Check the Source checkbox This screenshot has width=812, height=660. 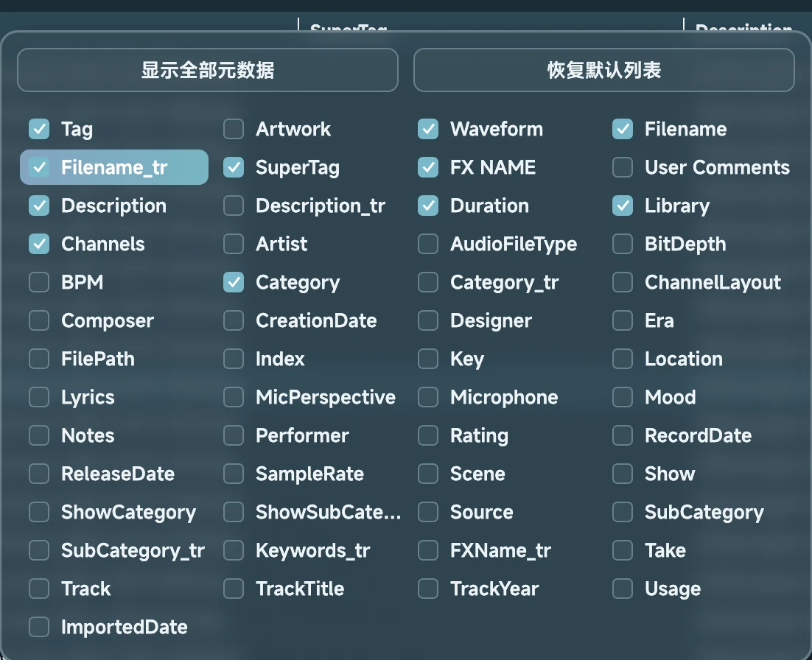point(428,512)
